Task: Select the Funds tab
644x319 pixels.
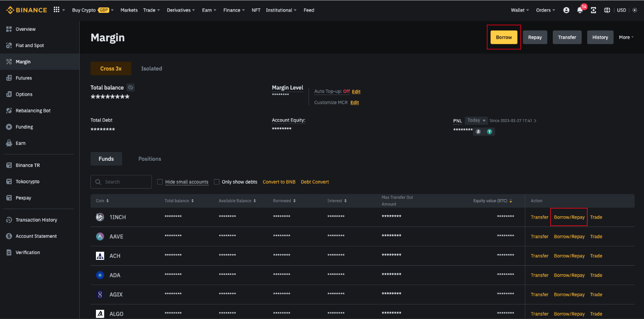Action: 106,159
